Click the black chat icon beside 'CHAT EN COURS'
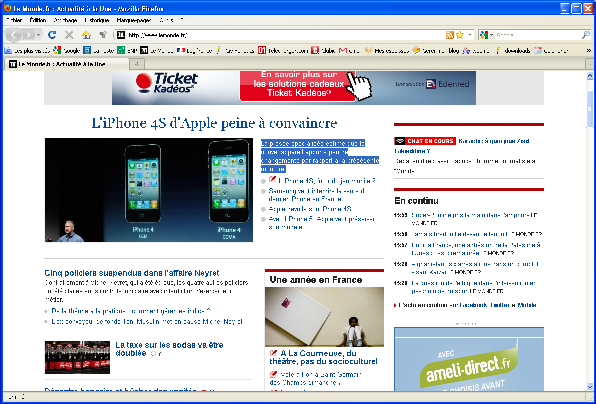The image size is (596, 404). coord(399,141)
